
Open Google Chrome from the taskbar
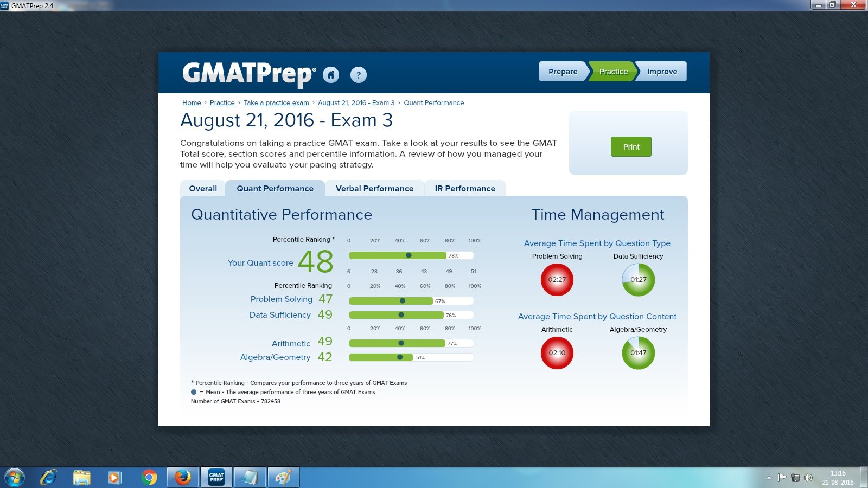pyautogui.click(x=149, y=477)
